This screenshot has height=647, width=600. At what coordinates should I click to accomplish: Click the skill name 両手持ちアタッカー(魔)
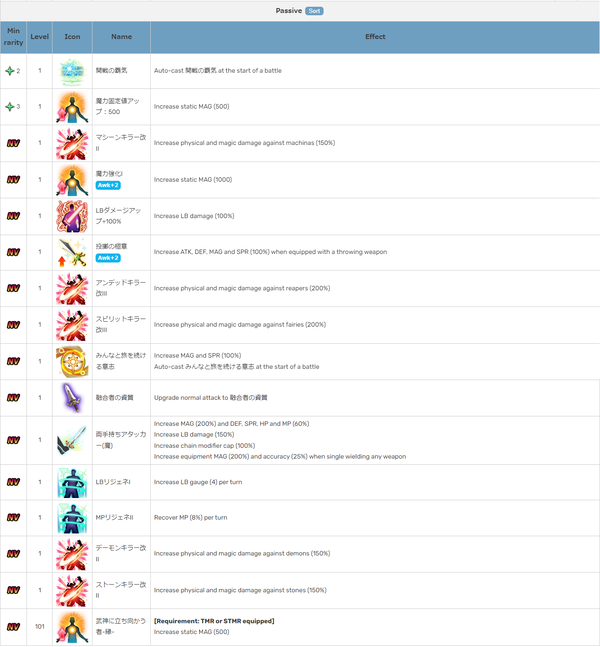[x=121, y=440]
